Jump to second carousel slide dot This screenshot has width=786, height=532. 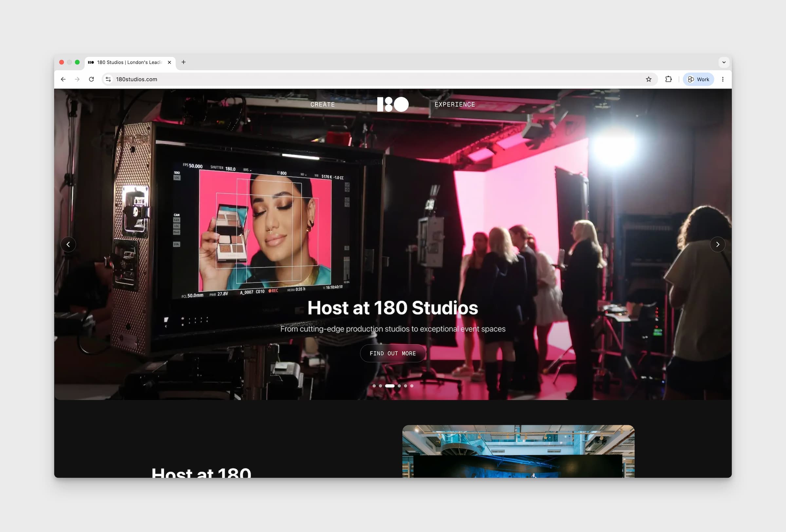(381, 386)
